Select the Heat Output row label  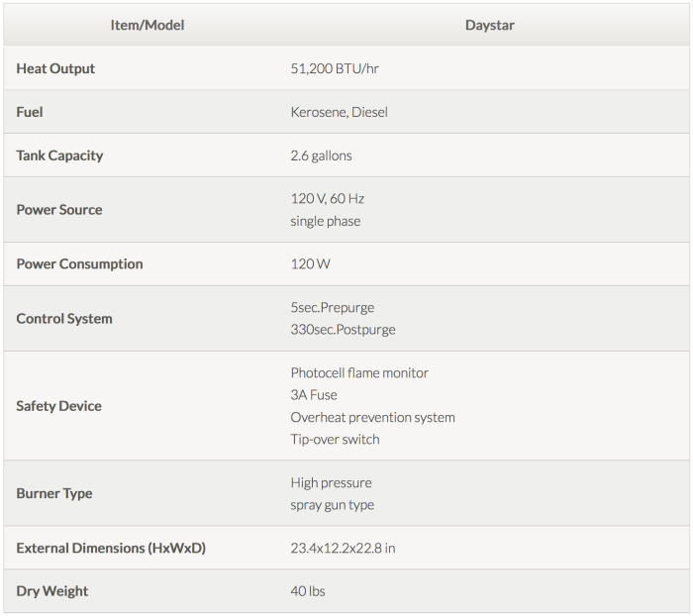(55, 68)
